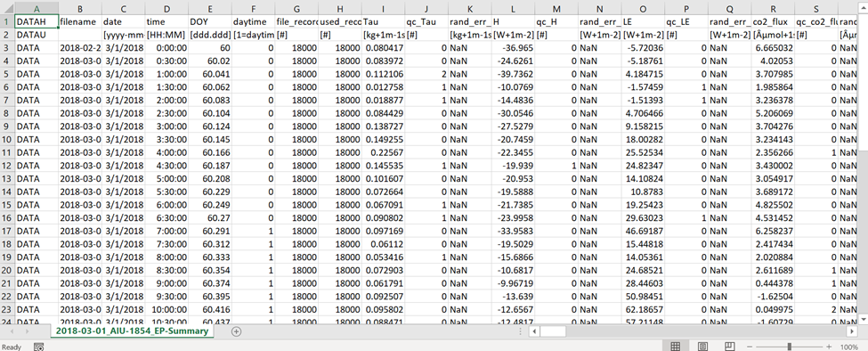This screenshot has height=351, width=868.
Task: Click vertical scrollbar down arrow
Action: click(x=863, y=320)
